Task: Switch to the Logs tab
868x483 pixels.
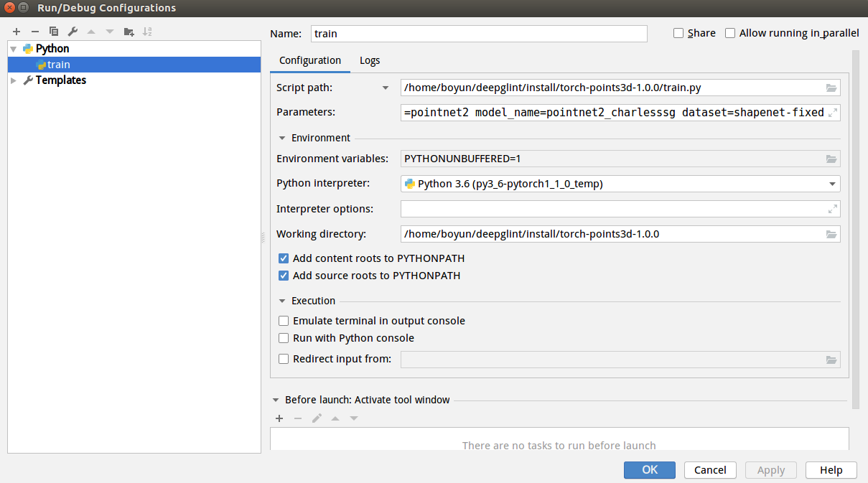Action: click(x=370, y=60)
